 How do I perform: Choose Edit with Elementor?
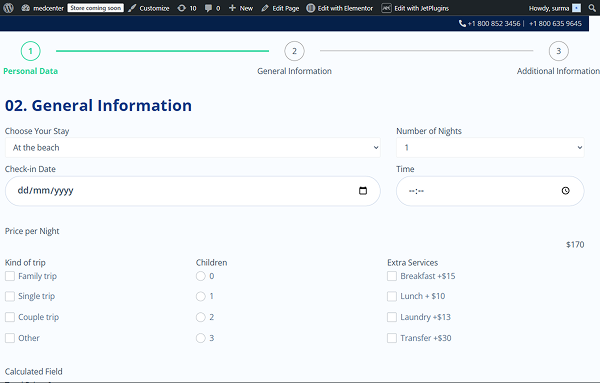[340, 8]
